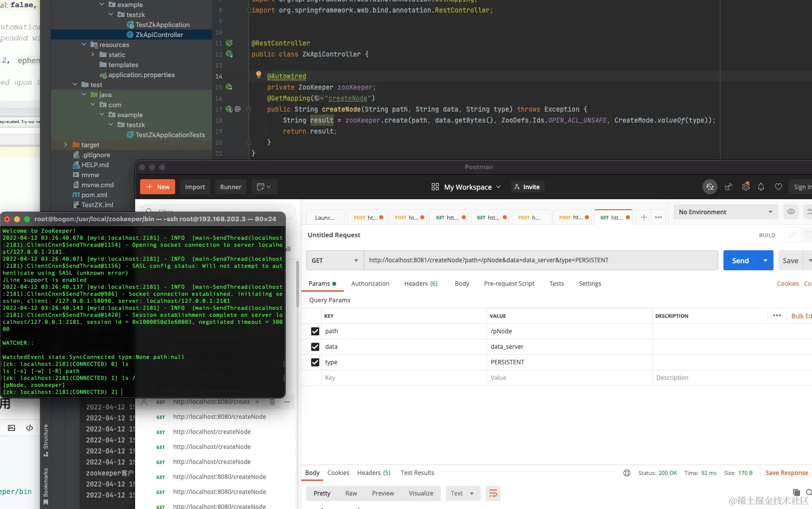The height and width of the screenshot is (509, 812).
Task: Open the HTTP method GET dropdown
Action: pos(335,260)
